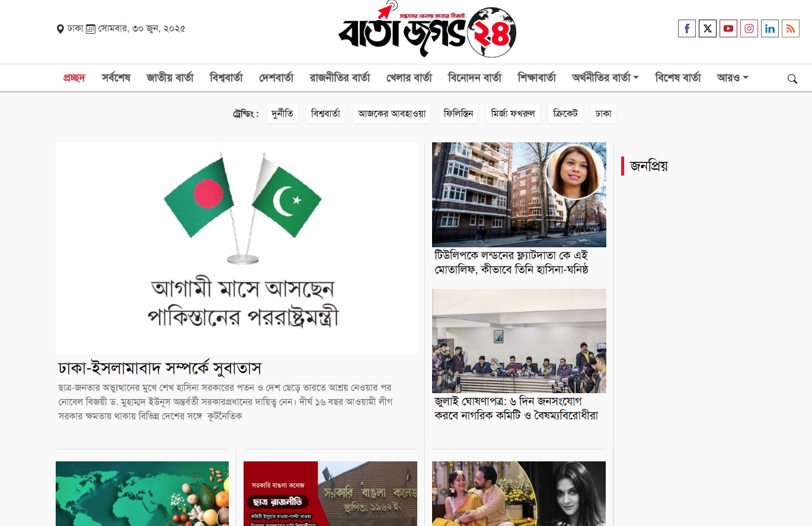Image resolution: width=812 pixels, height=526 pixels.
Task: Open the RSS feed icon
Action: (x=791, y=28)
